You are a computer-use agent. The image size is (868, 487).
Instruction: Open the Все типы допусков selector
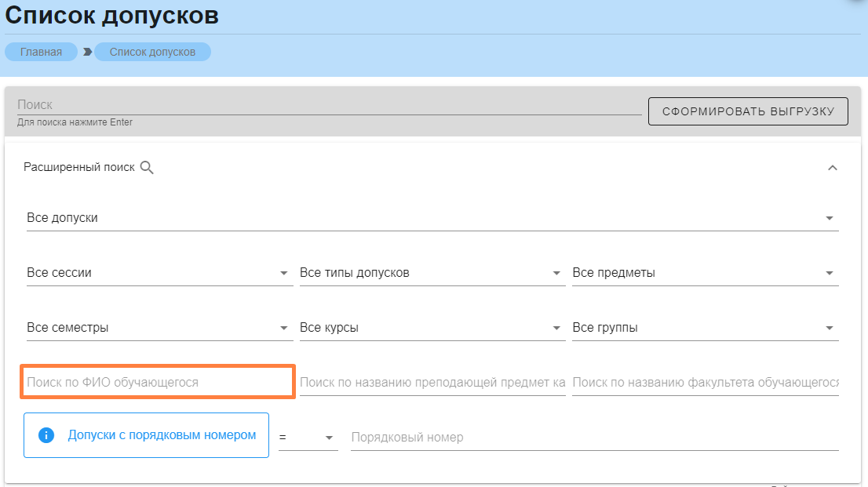[x=432, y=273]
